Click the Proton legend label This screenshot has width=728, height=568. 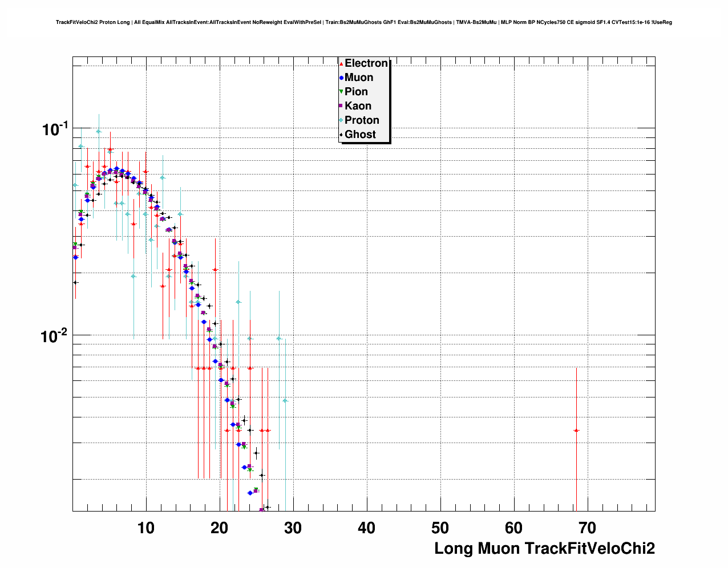[362, 120]
